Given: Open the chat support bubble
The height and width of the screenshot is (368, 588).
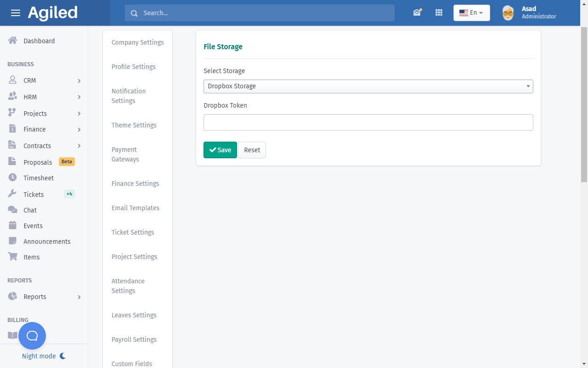Looking at the screenshot, I should [x=32, y=336].
